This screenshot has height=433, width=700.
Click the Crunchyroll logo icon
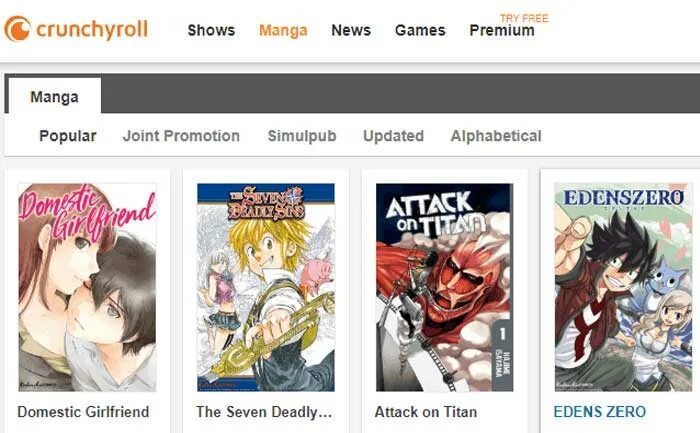17,29
